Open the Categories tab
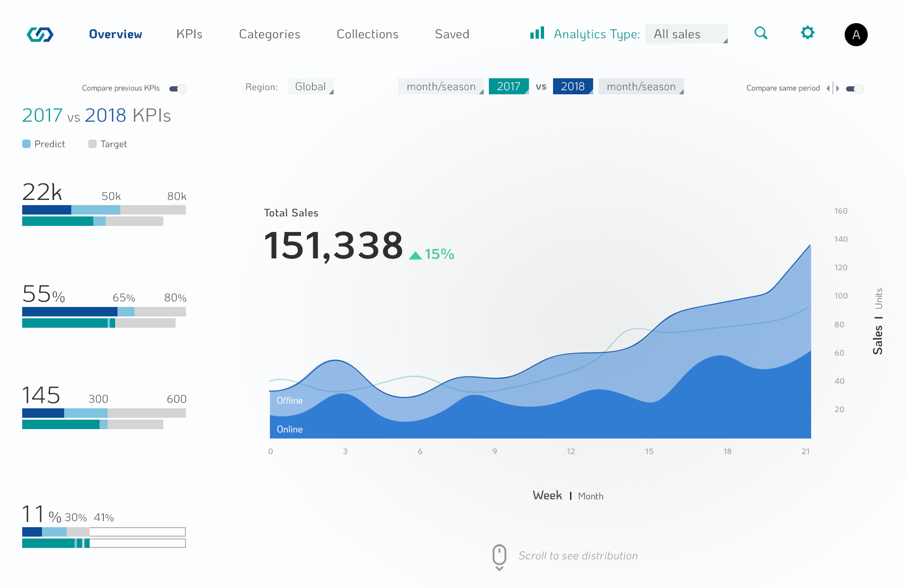Image resolution: width=906 pixels, height=588 pixels. (269, 34)
